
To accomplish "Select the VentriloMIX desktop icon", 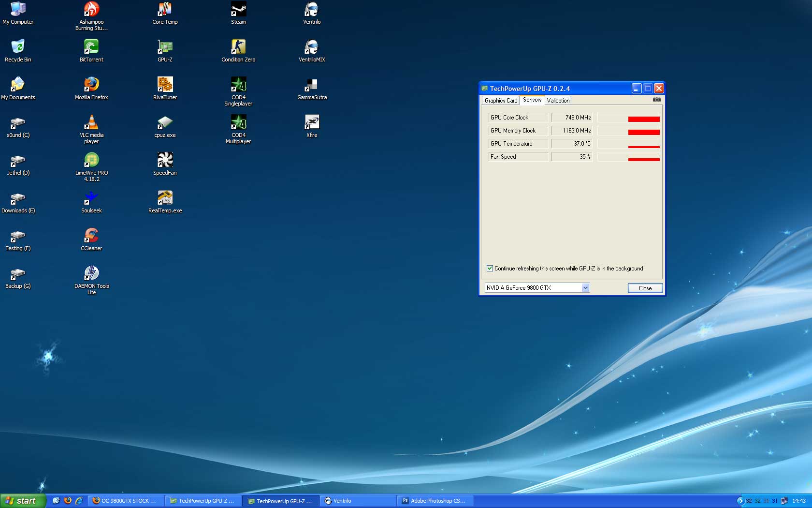I will click(x=312, y=51).
